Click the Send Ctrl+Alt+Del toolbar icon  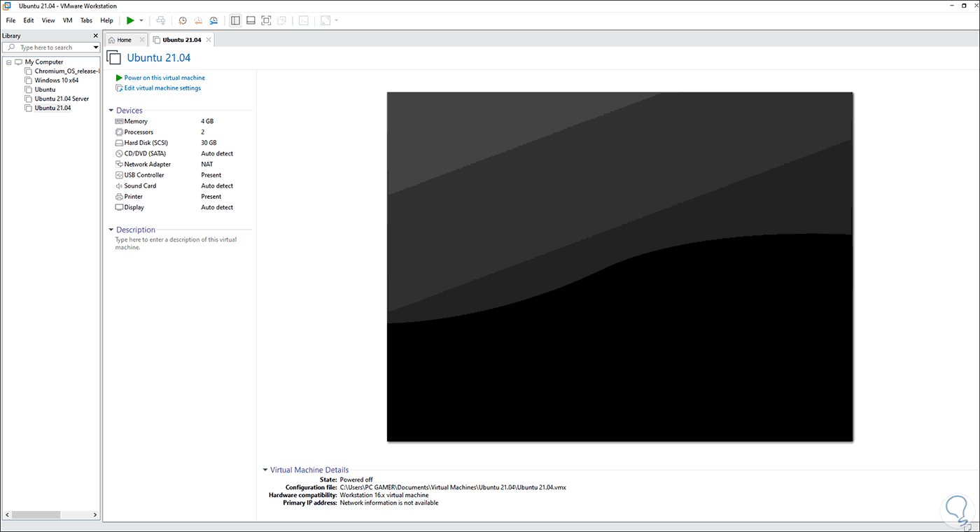click(161, 20)
